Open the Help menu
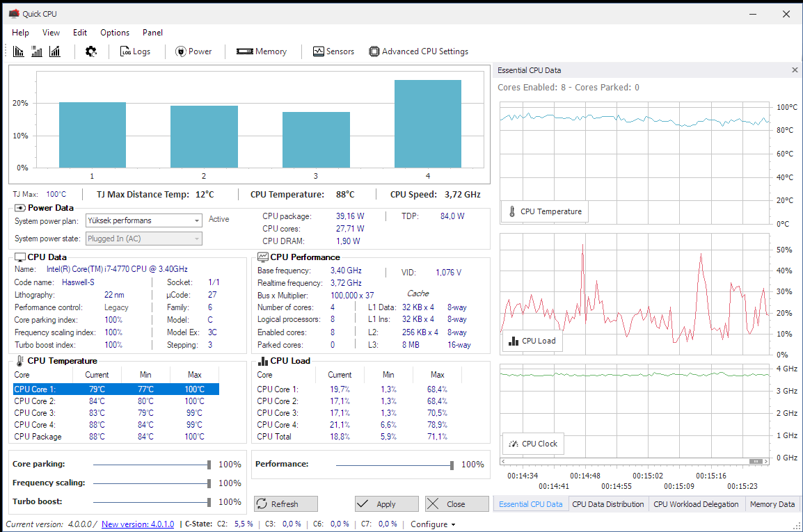 [20, 32]
